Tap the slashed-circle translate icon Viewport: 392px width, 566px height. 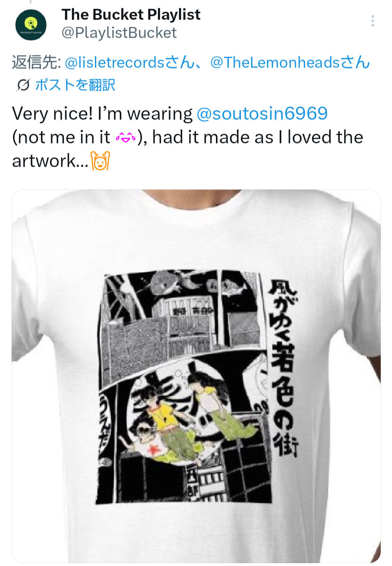click(23, 85)
